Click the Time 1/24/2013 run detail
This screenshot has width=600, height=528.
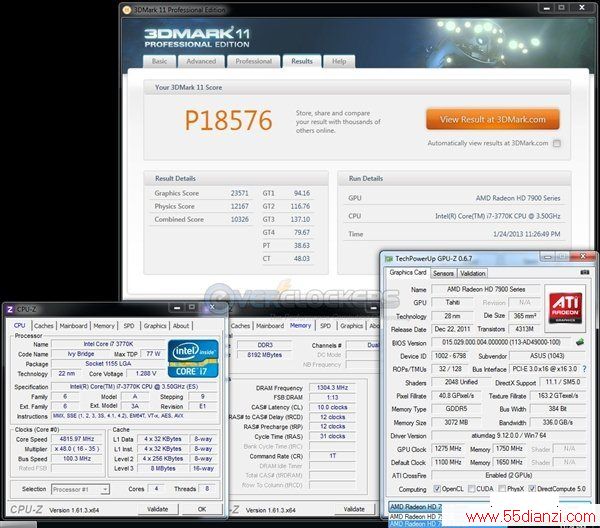pos(527,234)
